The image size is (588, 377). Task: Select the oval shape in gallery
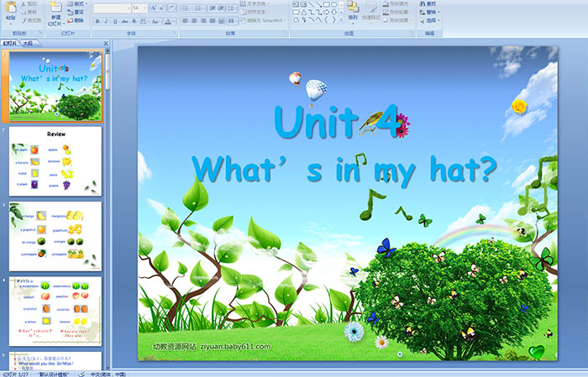(333, 4)
